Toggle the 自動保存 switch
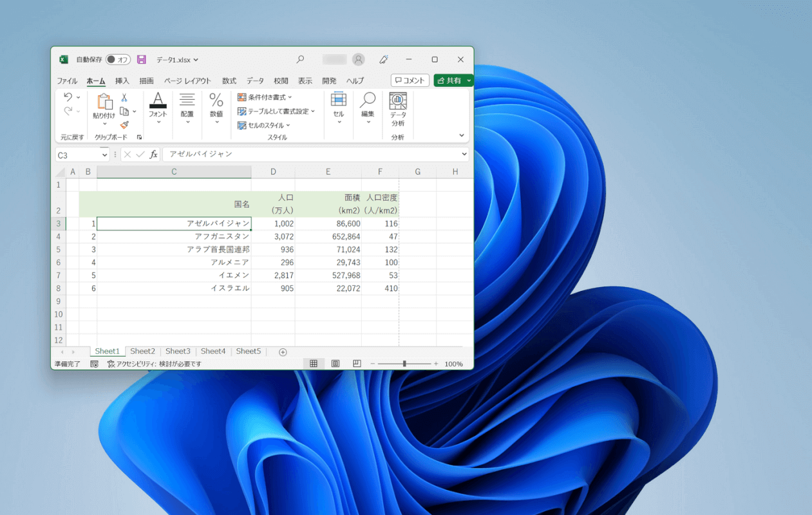812x515 pixels. click(118, 59)
